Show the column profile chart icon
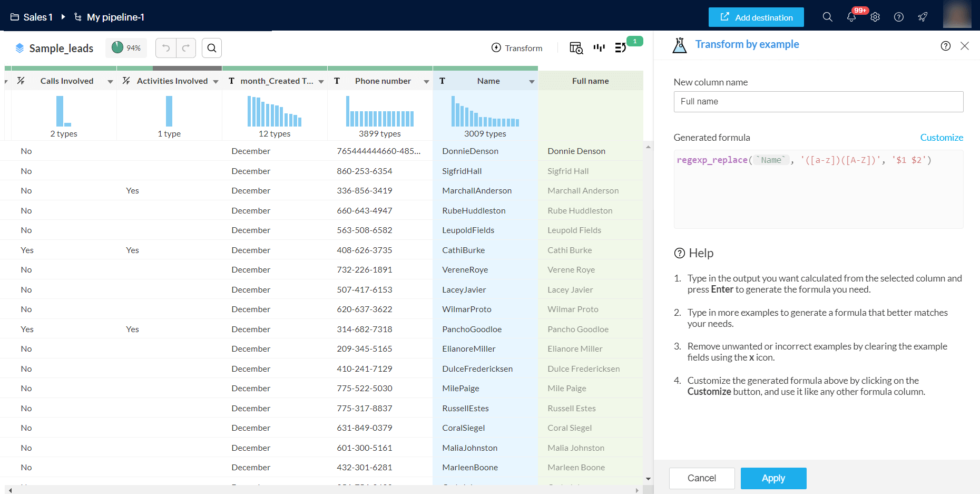The width and height of the screenshot is (980, 494). click(599, 47)
